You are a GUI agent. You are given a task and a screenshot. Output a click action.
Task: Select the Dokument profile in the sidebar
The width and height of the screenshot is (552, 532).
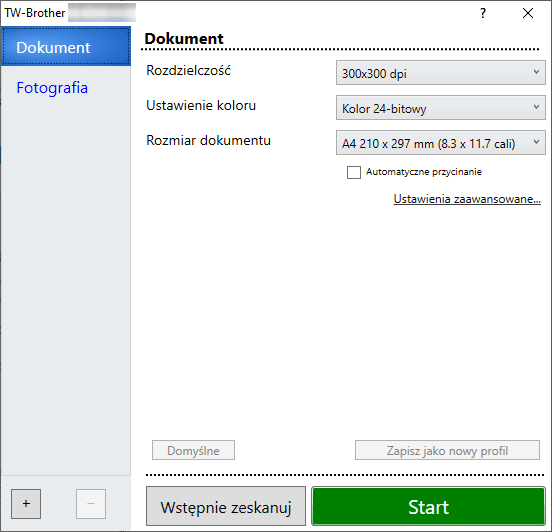[66, 46]
